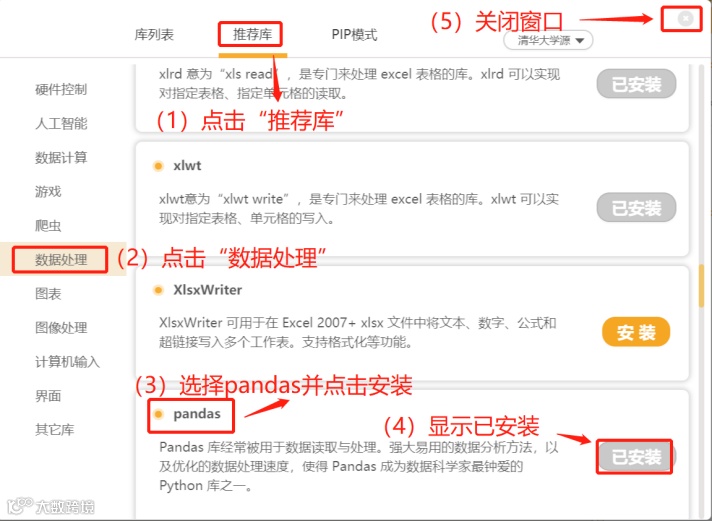Select the 硬件控制 category
This screenshot has height=521, width=712.
coord(61,89)
